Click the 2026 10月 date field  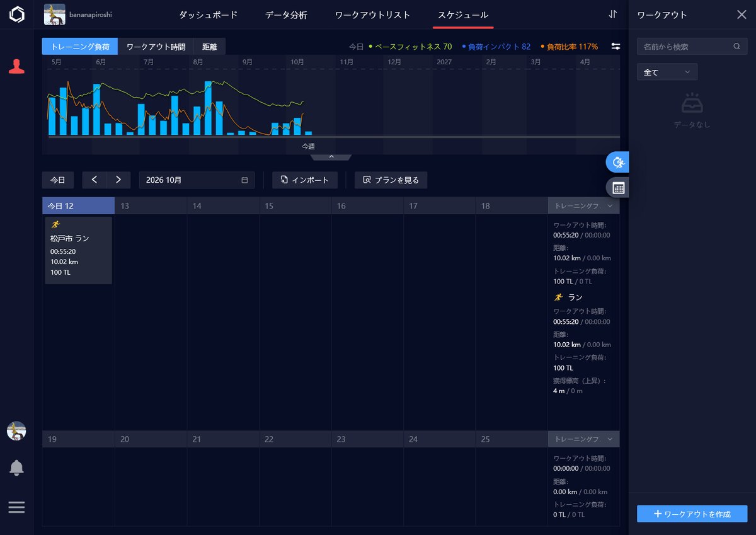[x=197, y=180]
